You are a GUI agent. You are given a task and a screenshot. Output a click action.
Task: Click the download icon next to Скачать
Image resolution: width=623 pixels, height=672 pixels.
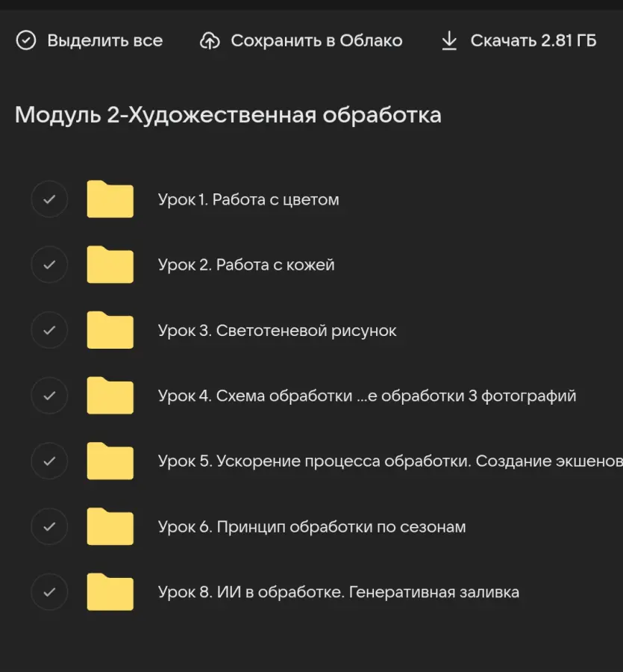click(449, 41)
